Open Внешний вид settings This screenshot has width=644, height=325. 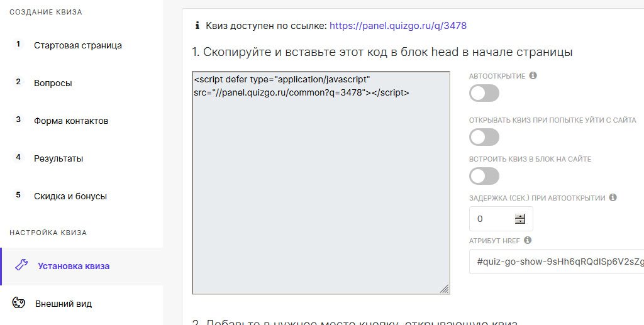(x=64, y=304)
